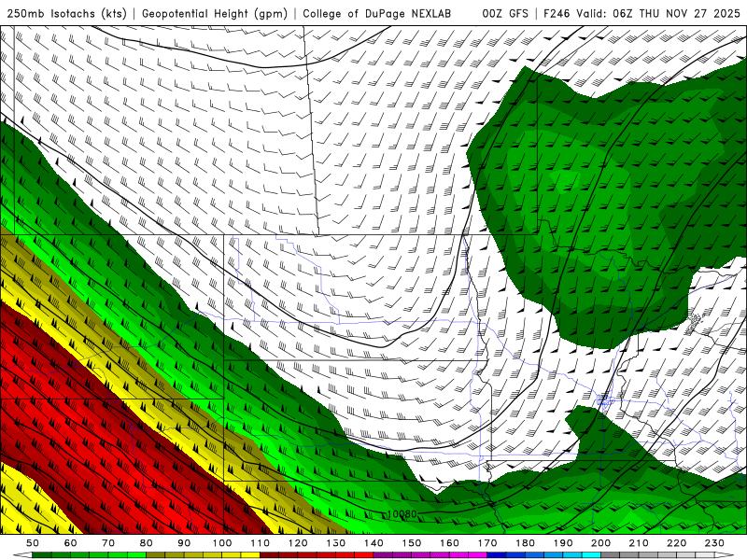Click the '00Z GFS' model run label
Image resolution: width=747 pixels, height=560 pixels.
point(505,13)
